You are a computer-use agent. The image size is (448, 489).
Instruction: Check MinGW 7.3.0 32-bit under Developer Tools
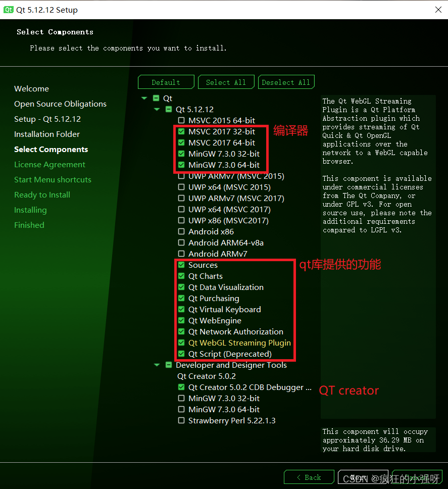(x=181, y=398)
